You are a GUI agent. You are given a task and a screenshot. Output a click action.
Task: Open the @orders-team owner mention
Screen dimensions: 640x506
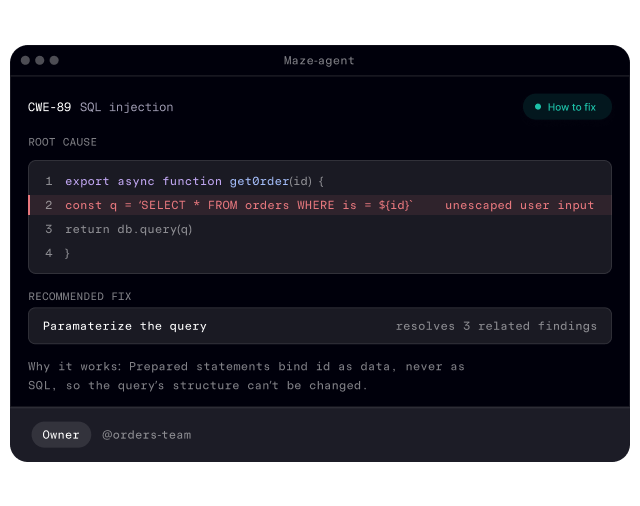coord(147,435)
